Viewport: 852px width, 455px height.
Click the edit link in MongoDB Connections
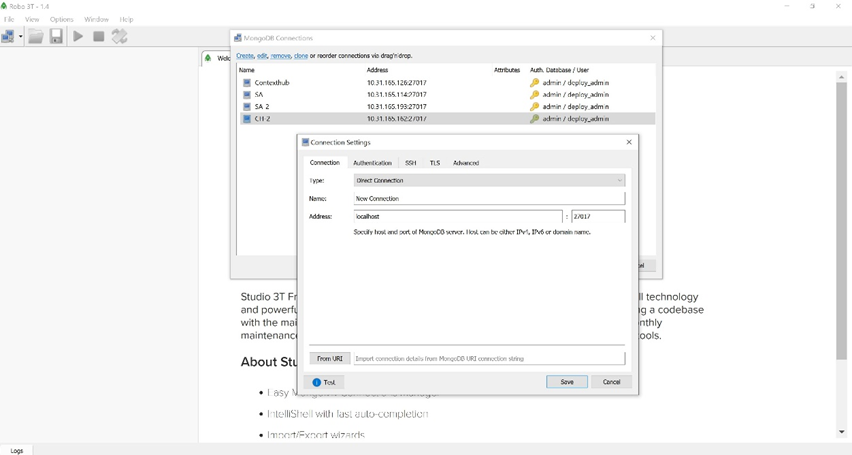[262, 55]
